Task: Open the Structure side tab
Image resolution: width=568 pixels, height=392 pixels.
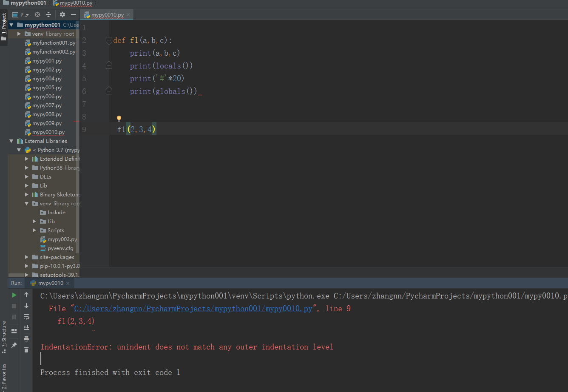Action: point(4,337)
